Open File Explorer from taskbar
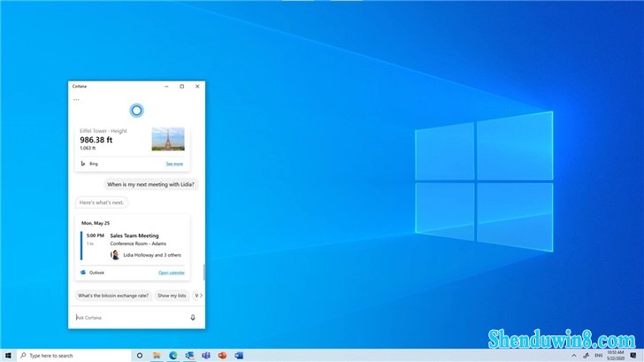Screen dimensions: 644x362 point(157,356)
